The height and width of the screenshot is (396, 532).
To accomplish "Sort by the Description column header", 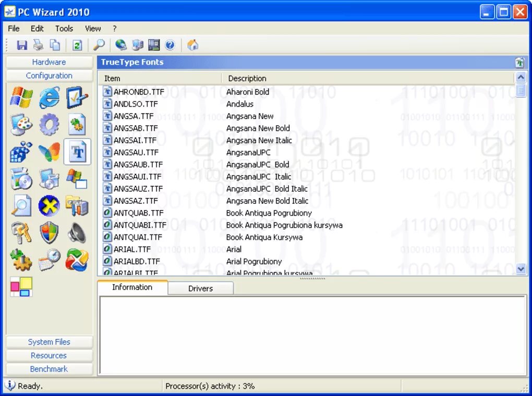I will point(368,78).
